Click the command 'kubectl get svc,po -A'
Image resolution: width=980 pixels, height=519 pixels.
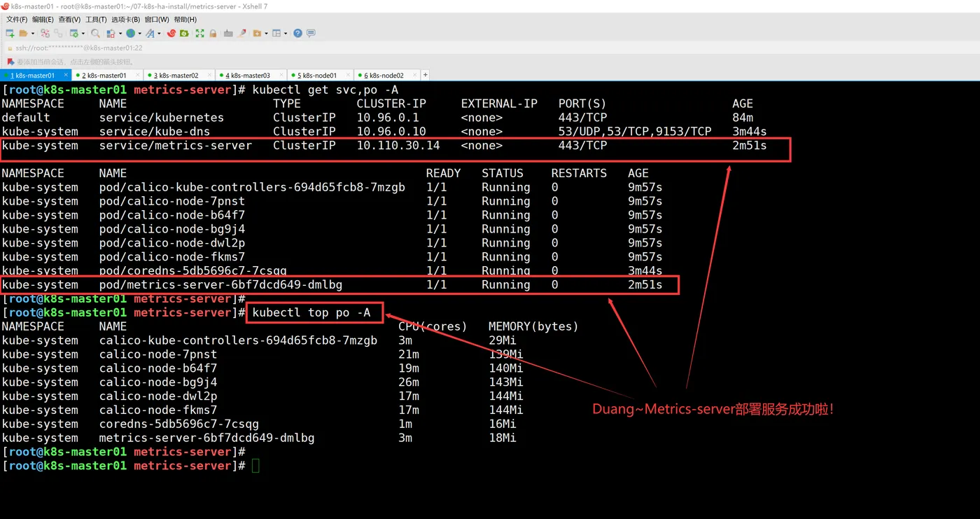(325, 90)
